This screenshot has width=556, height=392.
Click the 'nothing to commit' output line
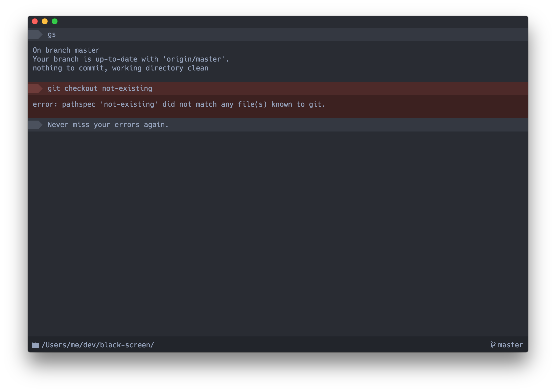click(120, 68)
